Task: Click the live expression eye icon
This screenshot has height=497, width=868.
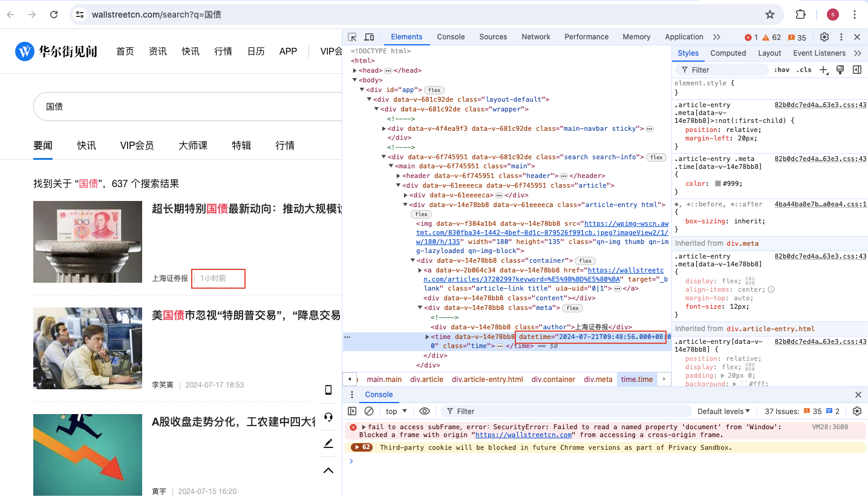Action: point(425,411)
